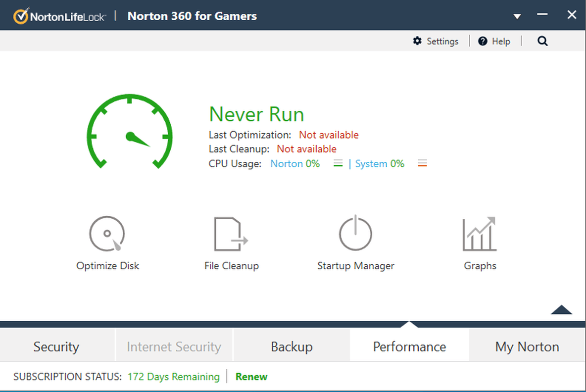
Task: Click the Settings gear icon
Action: [417, 41]
